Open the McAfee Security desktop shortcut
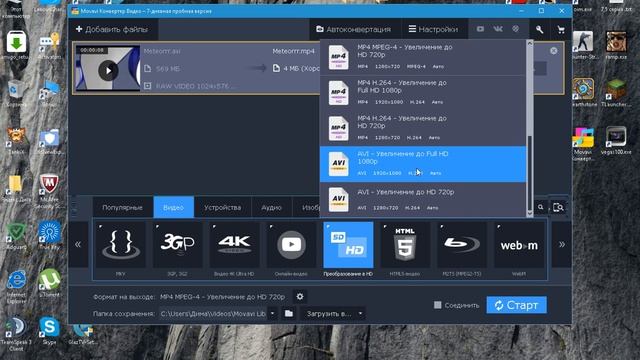The height and width of the screenshot is (360, 640). [49, 191]
